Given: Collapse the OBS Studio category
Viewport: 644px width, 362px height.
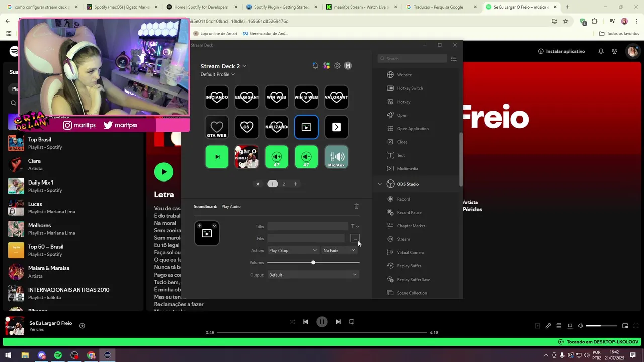Looking at the screenshot, I should pyautogui.click(x=380, y=184).
